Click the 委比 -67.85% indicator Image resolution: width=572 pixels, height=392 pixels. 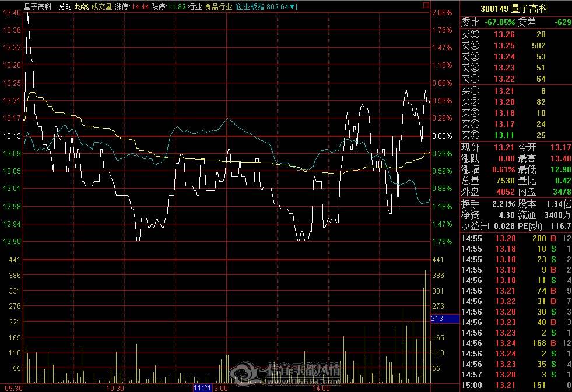coord(488,22)
